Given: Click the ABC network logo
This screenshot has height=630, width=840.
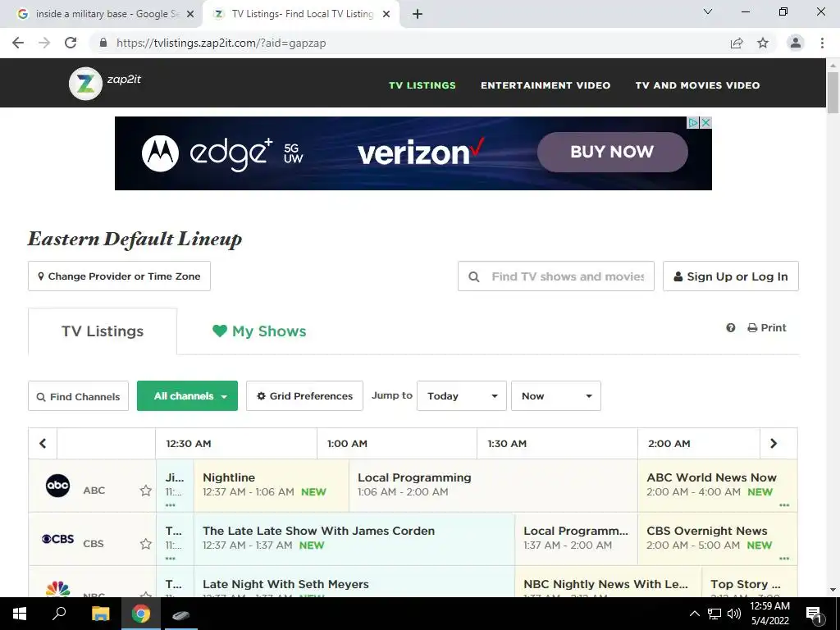Looking at the screenshot, I should coord(58,486).
